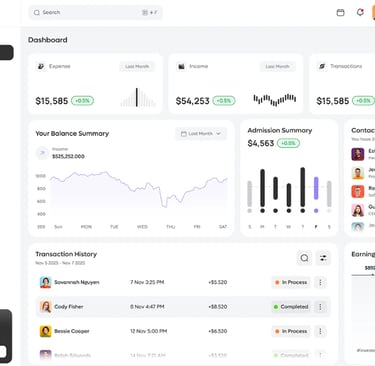Viewport: 375px width, 366px height.
Task: Click the +0.5% badge on Income card
Action: [x=224, y=101]
